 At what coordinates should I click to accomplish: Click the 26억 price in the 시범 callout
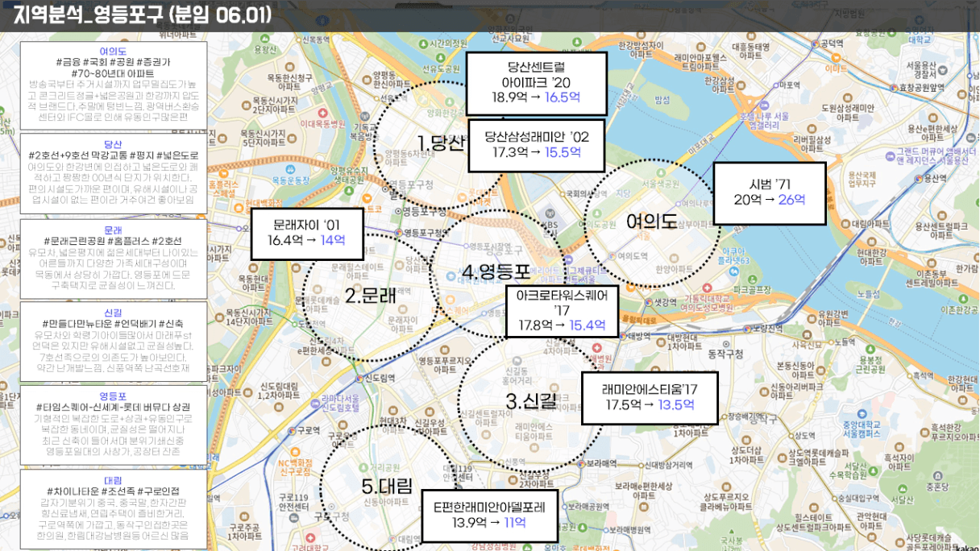[x=792, y=199]
